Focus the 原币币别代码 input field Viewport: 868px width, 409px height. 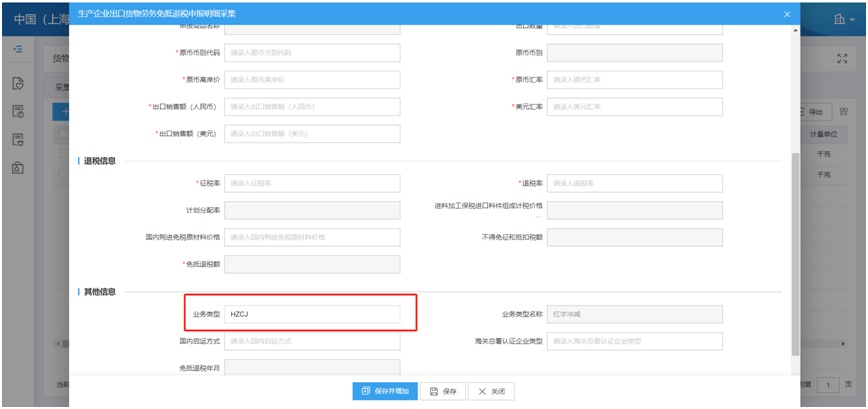point(312,52)
